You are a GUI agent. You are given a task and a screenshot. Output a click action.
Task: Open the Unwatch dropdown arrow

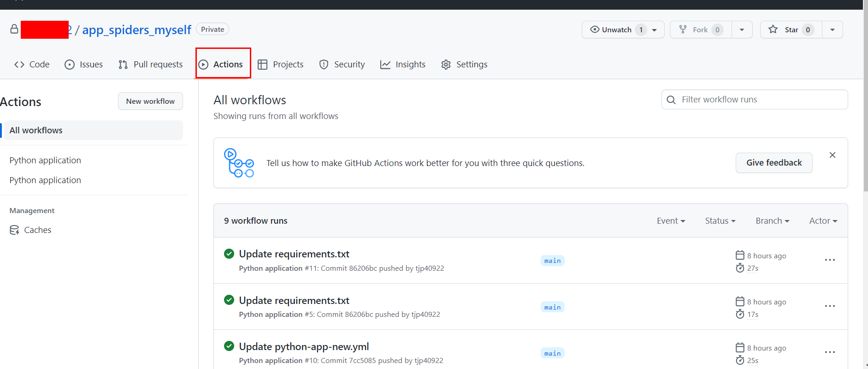point(655,30)
